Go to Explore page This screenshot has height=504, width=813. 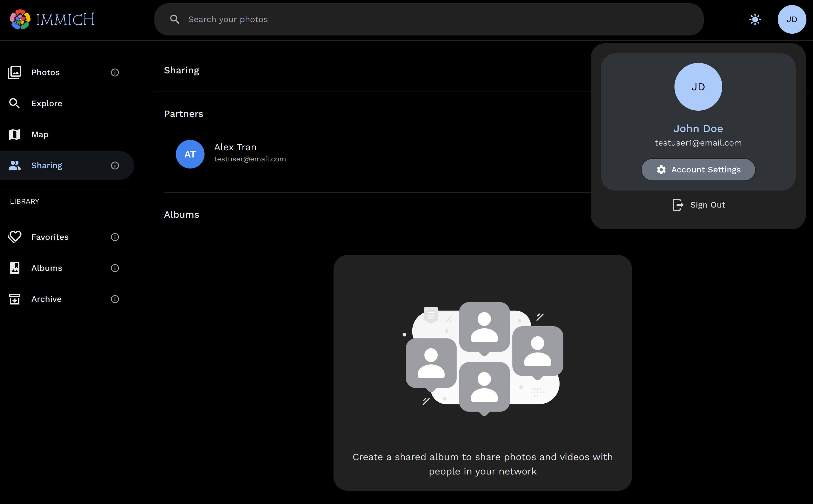47,103
